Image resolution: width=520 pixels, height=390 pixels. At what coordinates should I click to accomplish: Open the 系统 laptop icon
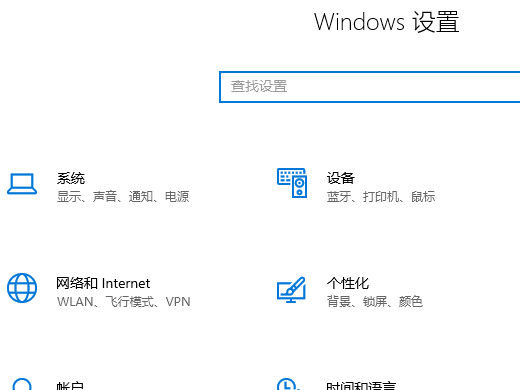click(x=22, y=184)
